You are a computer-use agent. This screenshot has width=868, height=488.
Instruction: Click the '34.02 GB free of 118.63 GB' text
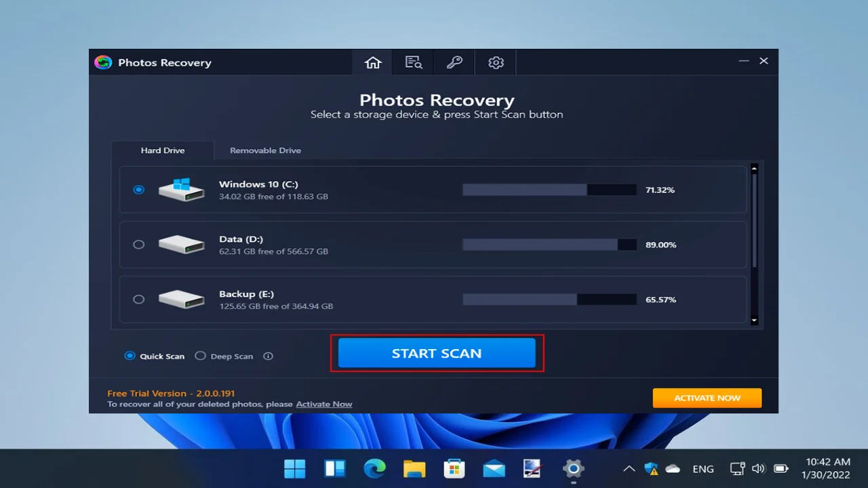coord(273,197)
